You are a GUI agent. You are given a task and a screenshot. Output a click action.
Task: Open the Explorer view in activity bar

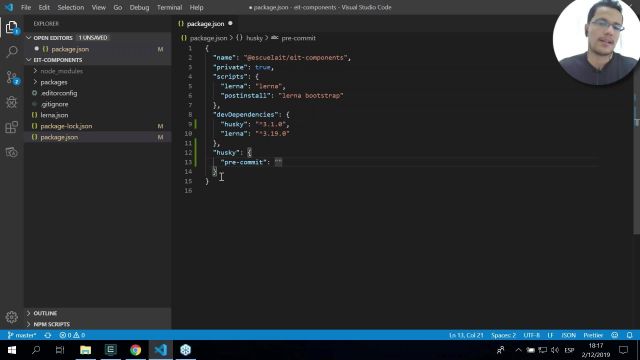[11, 27]
